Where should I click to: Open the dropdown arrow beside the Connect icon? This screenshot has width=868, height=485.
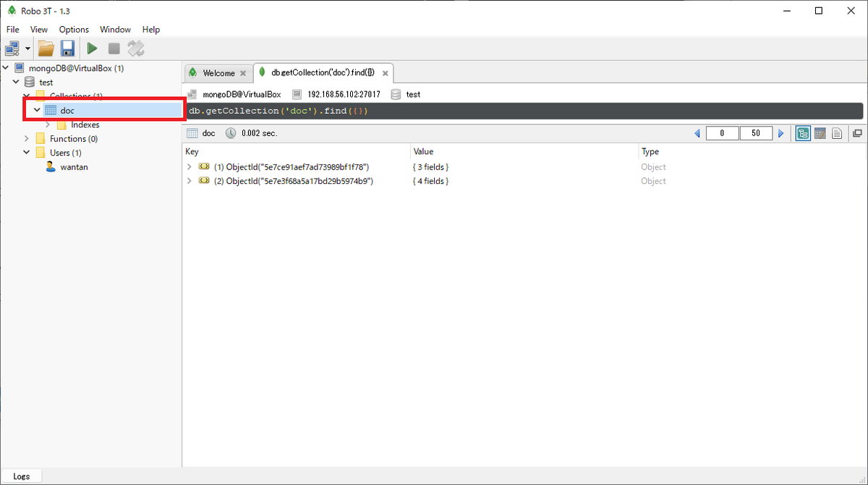(x=27, y=49)
